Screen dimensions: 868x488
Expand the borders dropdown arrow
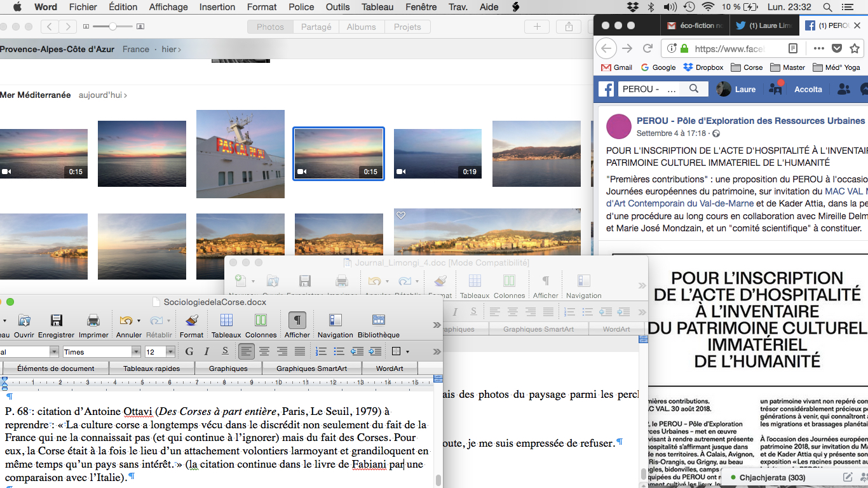(407, 352)
